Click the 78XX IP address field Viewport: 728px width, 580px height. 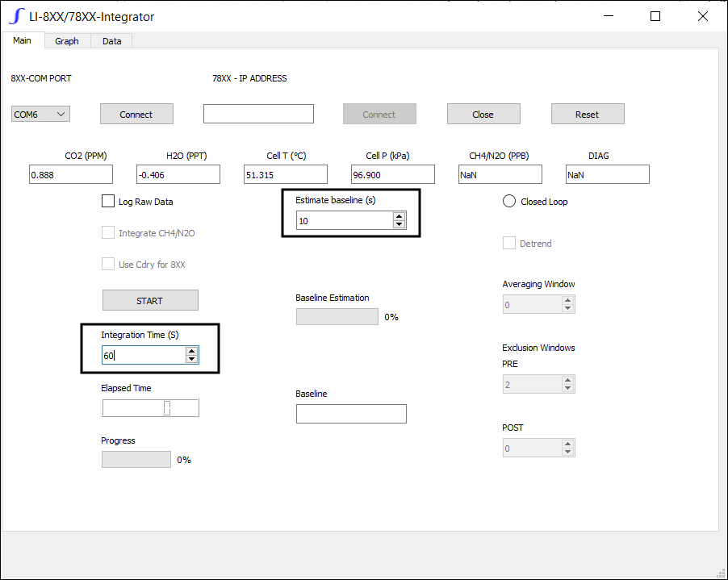click(258, 114)
